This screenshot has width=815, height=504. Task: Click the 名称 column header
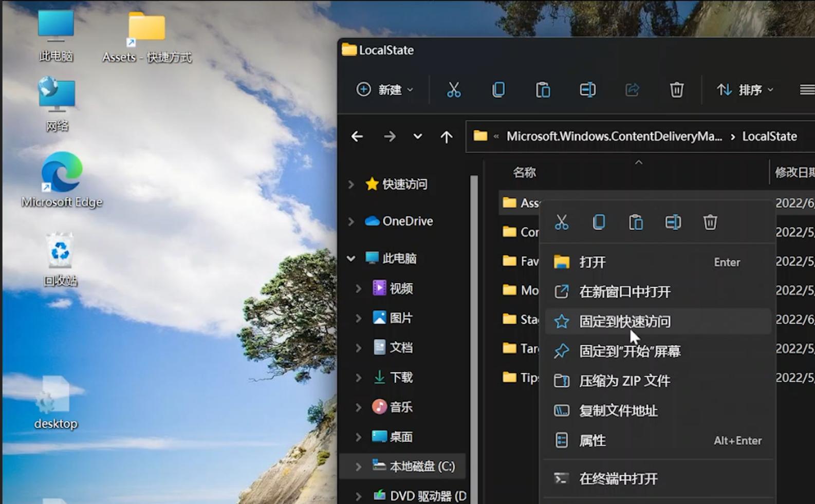coord(525,173)
